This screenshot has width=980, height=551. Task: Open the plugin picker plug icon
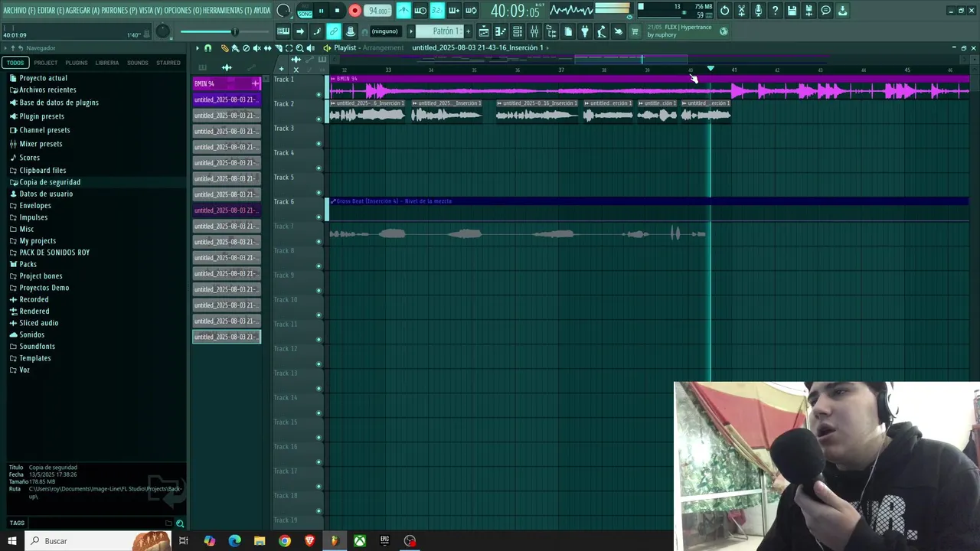pyautogui.click(x=585, y=31)
